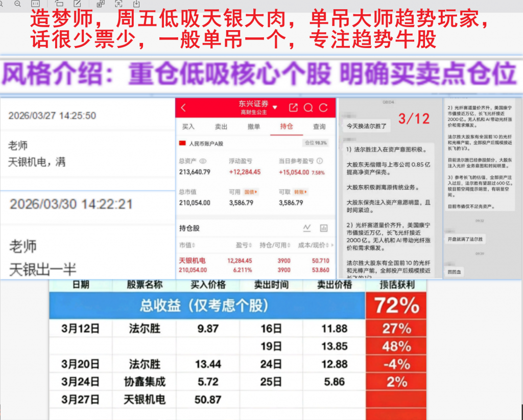Click the zoom out magnifier icon

pos(18,4)
